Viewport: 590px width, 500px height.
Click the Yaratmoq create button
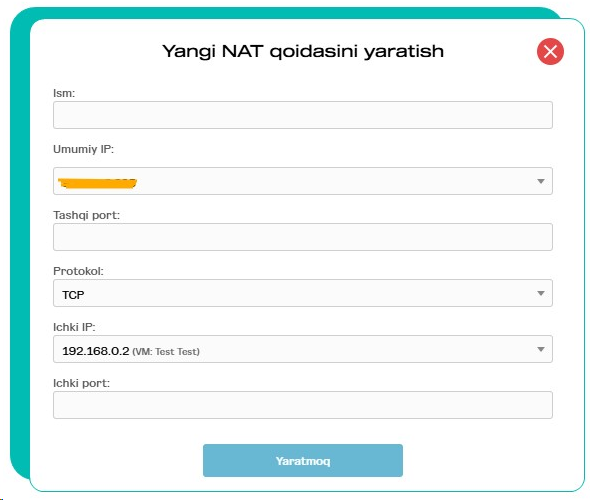[x=303, y=460]
